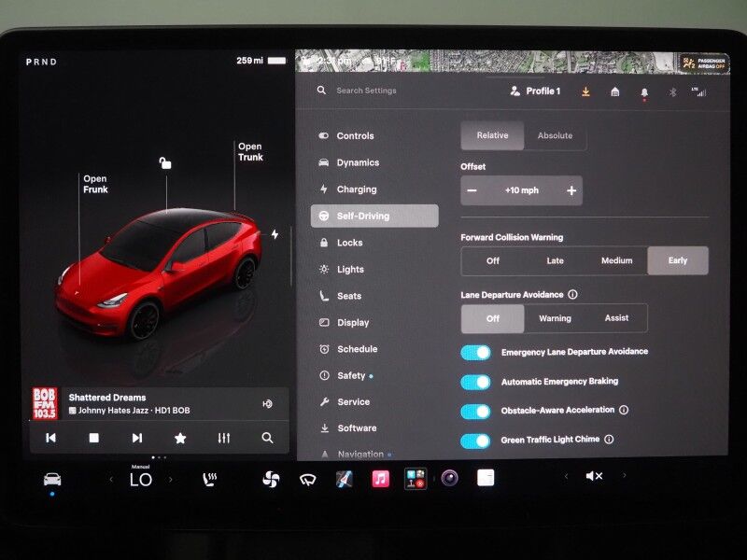Open the Lights settings menu
The width and height of the screenshot is (747, 560).
(x=374, y=269)
